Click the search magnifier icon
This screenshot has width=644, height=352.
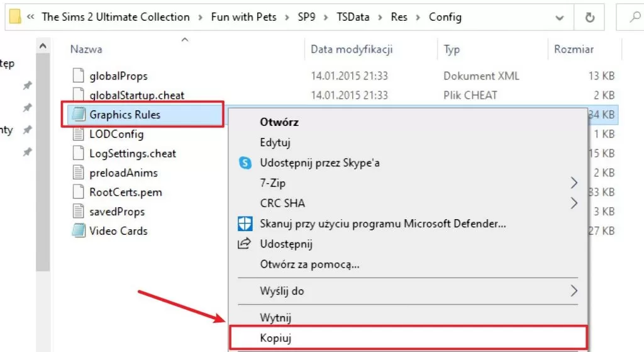pyautogui.click(x=635, y=17)
